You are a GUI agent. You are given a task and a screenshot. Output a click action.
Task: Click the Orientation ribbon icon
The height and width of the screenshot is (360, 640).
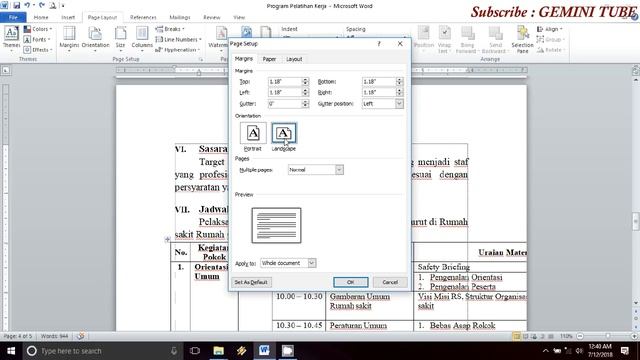click(x=95, y=38)
